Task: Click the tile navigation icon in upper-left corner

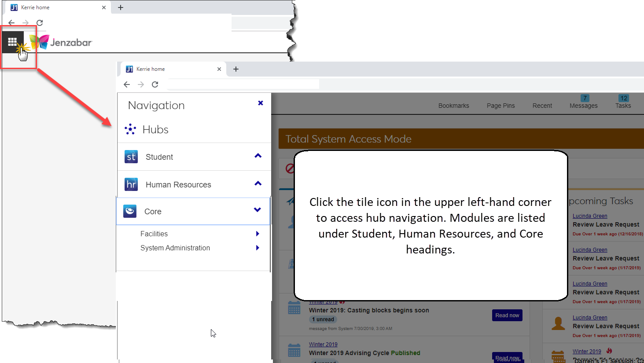Action: point(12,41)
